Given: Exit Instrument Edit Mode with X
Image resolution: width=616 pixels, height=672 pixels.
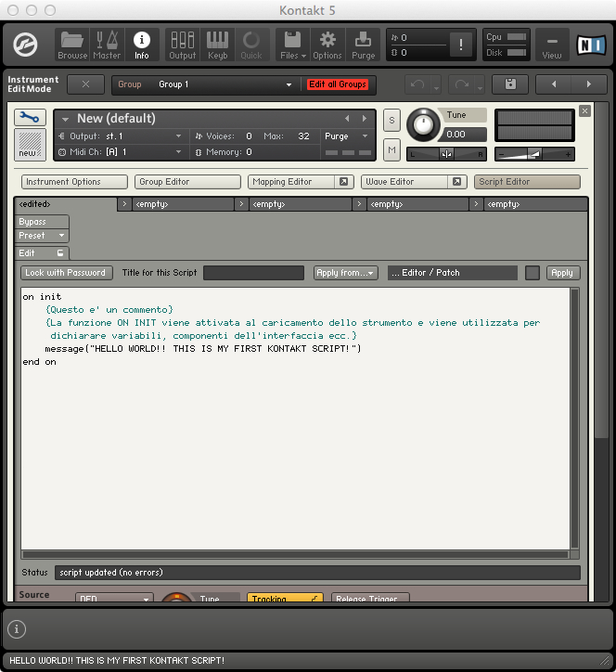Looking at the screenshot, I should [85, 84].
